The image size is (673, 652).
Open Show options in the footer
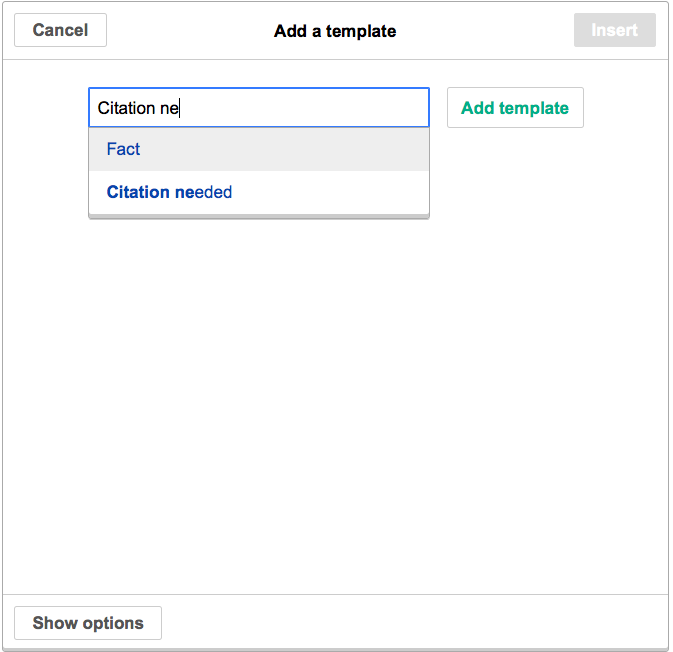[88, 623]
